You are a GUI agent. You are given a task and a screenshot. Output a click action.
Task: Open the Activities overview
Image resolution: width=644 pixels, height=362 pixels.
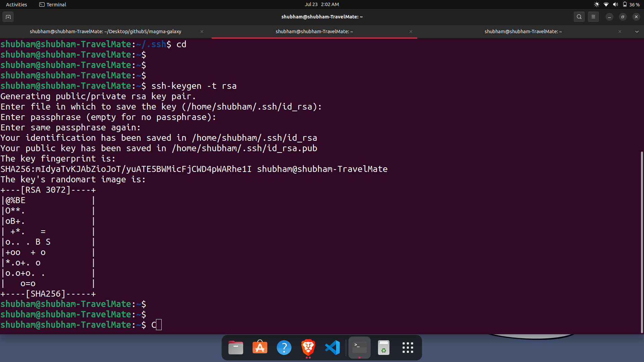tap(16, 4)
